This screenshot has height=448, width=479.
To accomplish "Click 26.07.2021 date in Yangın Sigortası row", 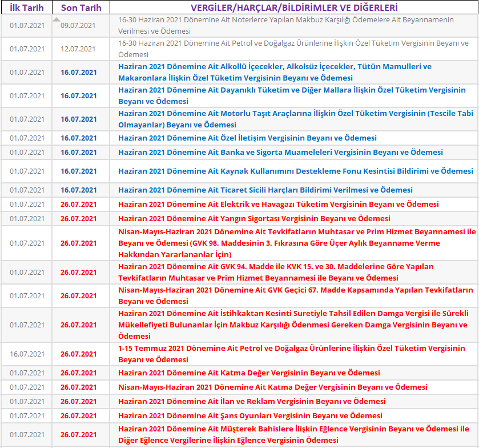I will [79, 219].
